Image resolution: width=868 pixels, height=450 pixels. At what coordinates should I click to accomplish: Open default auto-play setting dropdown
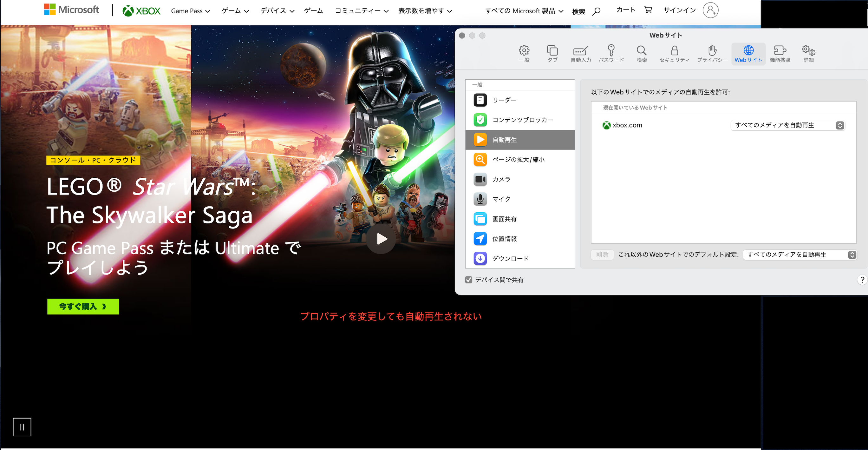tap(799, 255)
